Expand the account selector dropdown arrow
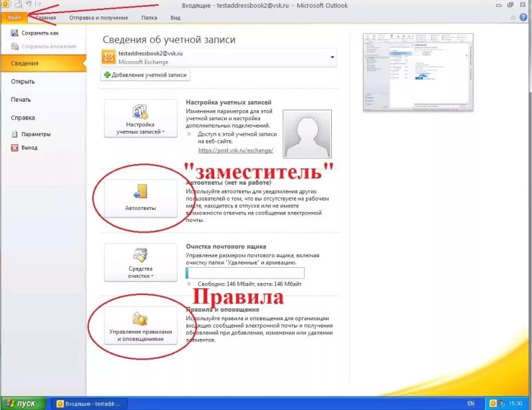 pyautogui.click(x=332, y=57)
